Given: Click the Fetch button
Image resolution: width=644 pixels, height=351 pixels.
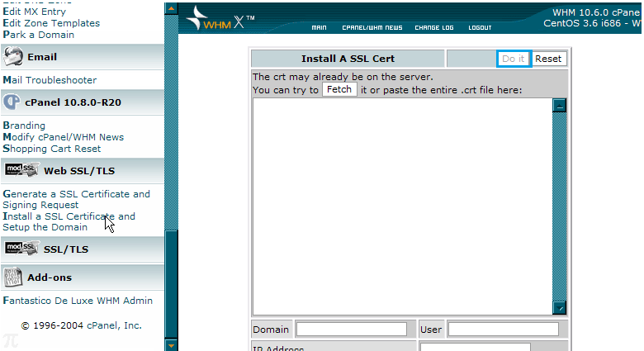Looking at the screenshot, I should [x=339, y=89].
